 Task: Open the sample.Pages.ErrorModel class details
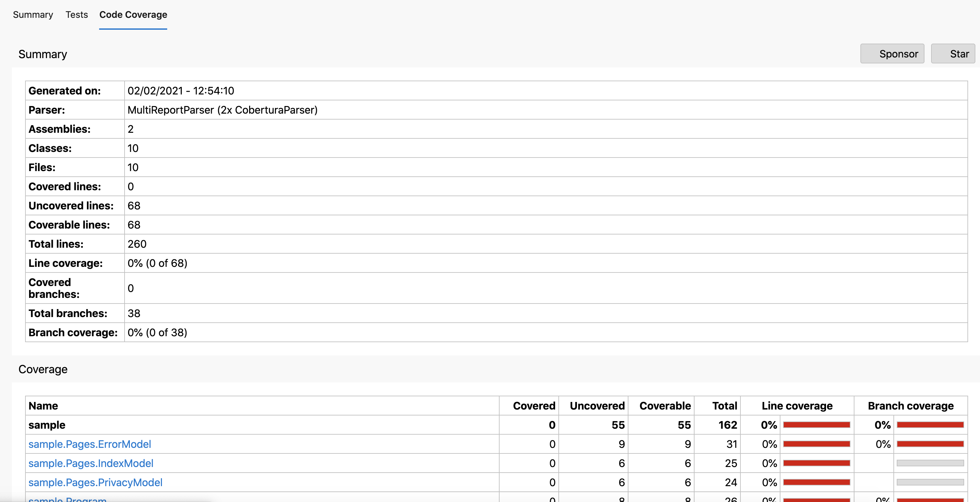tap(90, 444)
